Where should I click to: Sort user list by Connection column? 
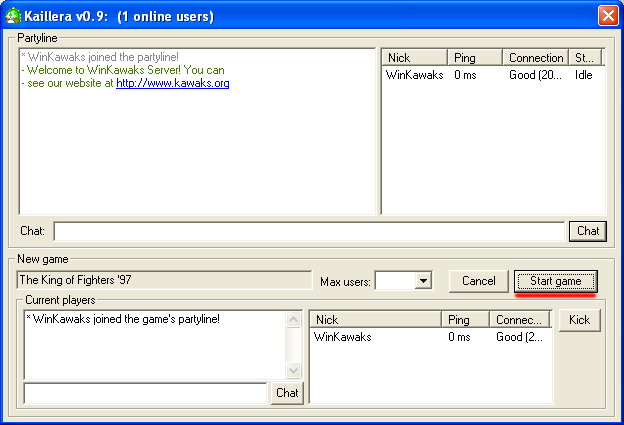click(534, 58)
